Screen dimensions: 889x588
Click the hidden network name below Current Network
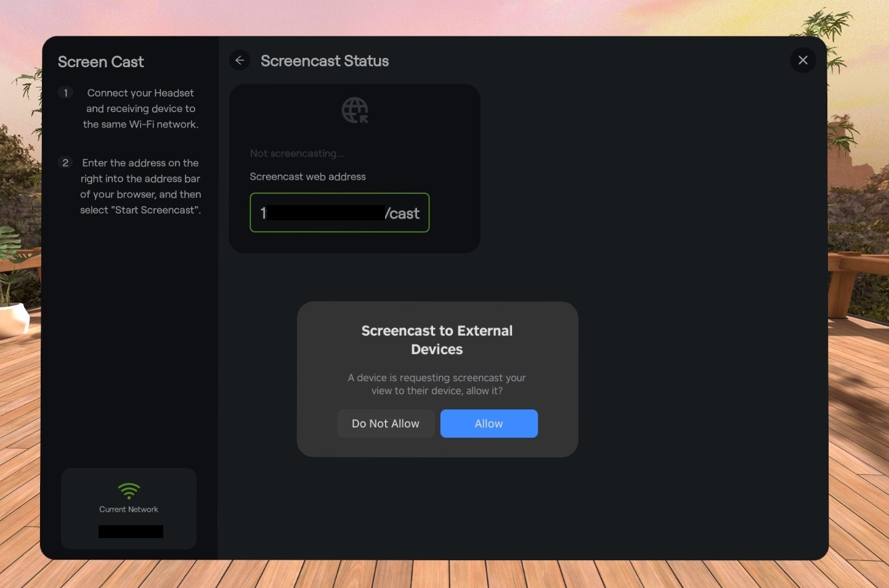130,531
